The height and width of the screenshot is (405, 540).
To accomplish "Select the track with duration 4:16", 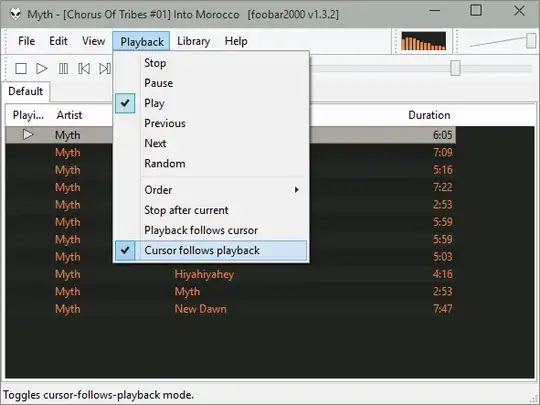I will [x=231, y=274].
